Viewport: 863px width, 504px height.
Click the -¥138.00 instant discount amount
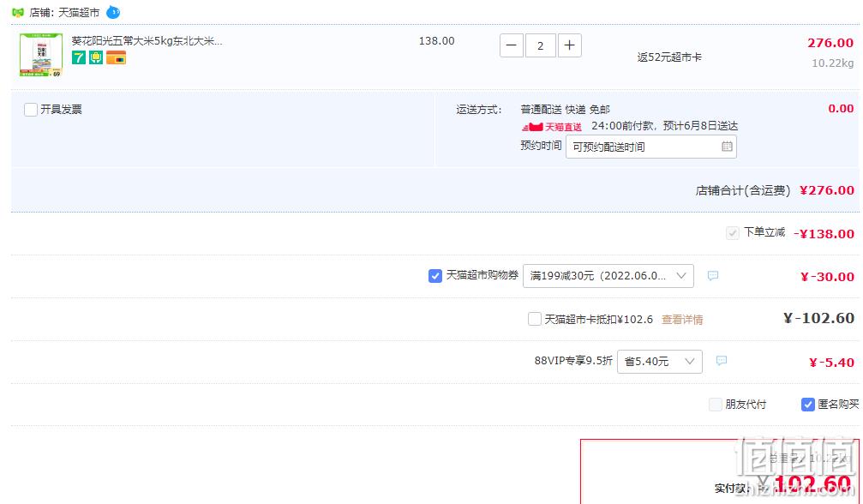(824, 234)
